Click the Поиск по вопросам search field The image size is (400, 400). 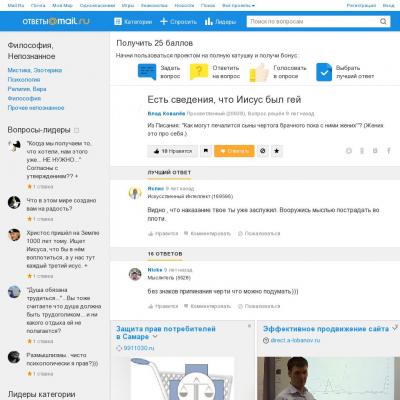click(313, 22)
